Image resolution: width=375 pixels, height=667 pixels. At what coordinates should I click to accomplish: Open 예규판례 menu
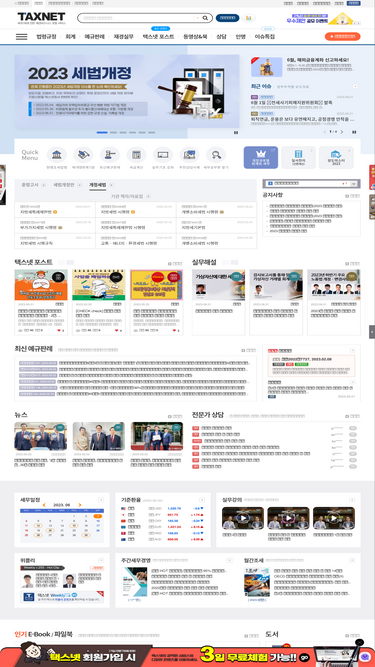point(94,37)
